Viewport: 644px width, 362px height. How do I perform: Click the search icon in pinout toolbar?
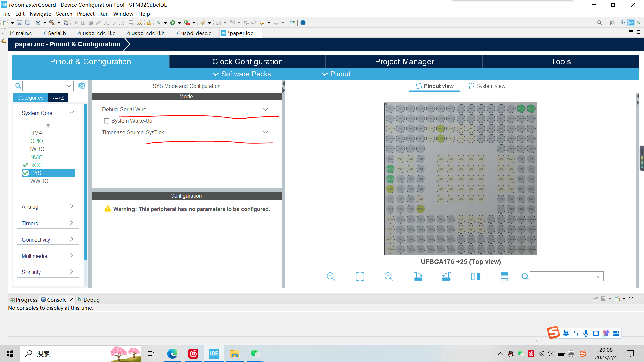coord(524,276)
